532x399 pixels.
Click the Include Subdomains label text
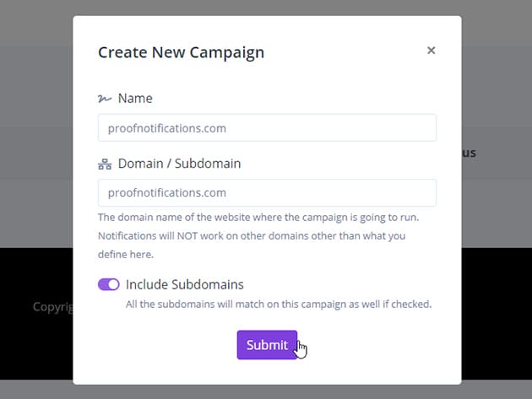(x=184, y=284)
